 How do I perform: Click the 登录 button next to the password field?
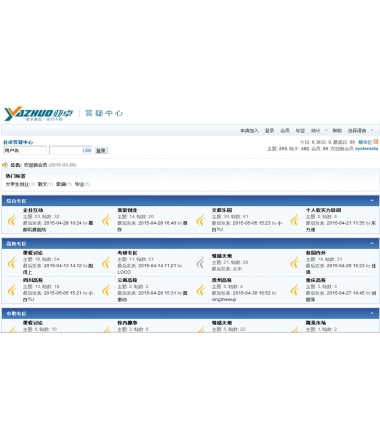click(101, 151)
